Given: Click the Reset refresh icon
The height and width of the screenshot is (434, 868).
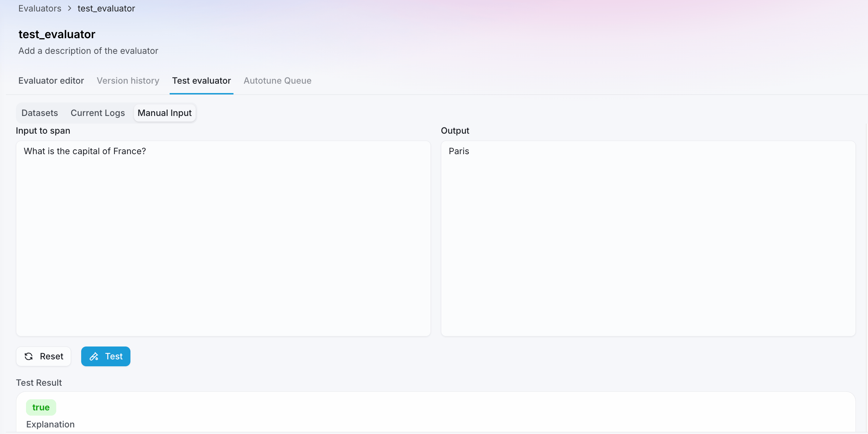Looking at the screenshot, I should [29, 356].
